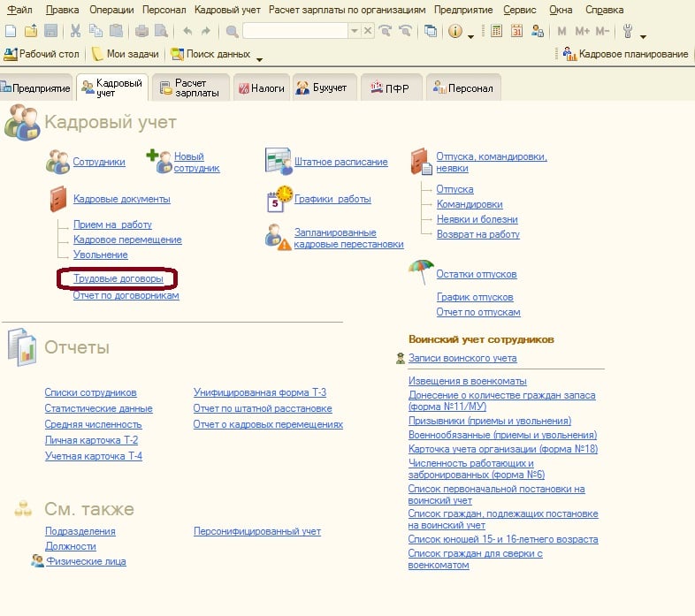Click the New document icon in toolbar

pos(10,31)
